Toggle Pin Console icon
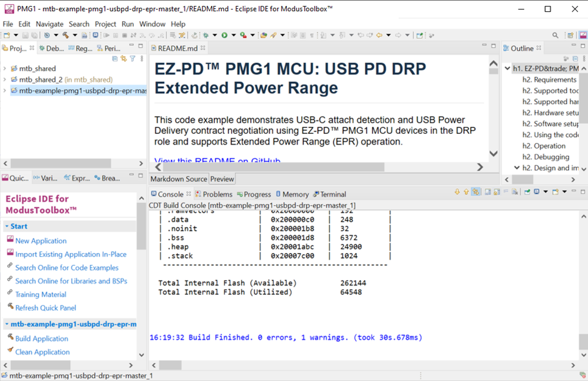 point(527,192)
